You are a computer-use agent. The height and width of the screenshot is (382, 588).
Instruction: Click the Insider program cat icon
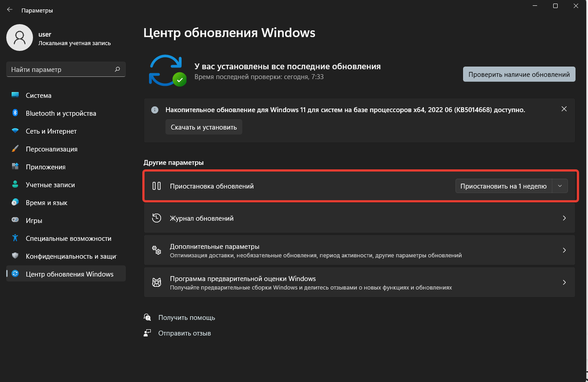coord(157,282)
